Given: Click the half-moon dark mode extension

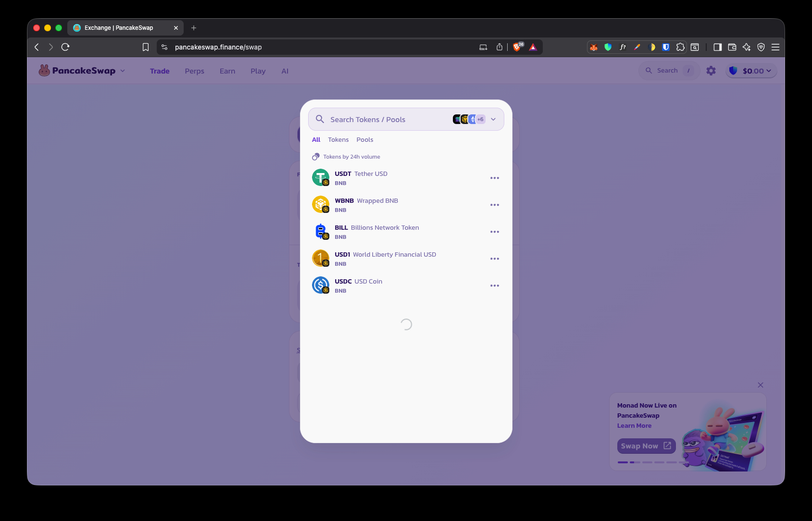Looking at the screenshot, I should (x=651, y=47).
